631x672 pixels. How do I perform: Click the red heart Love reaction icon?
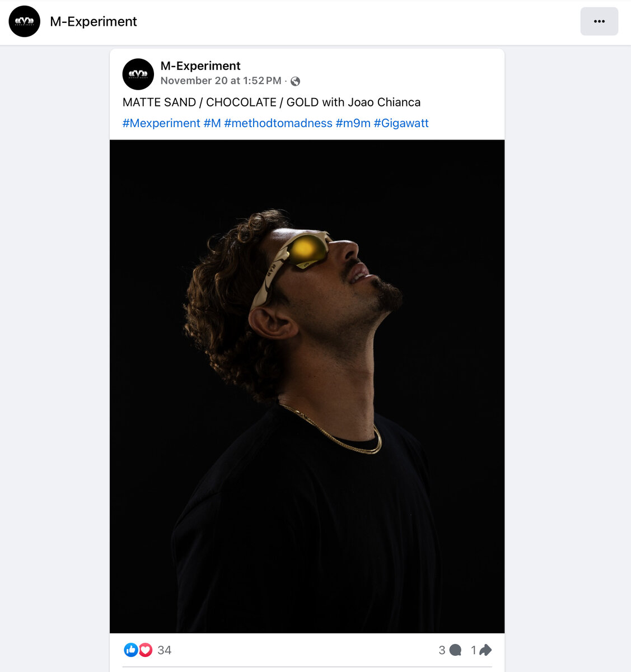pos(146,650)
